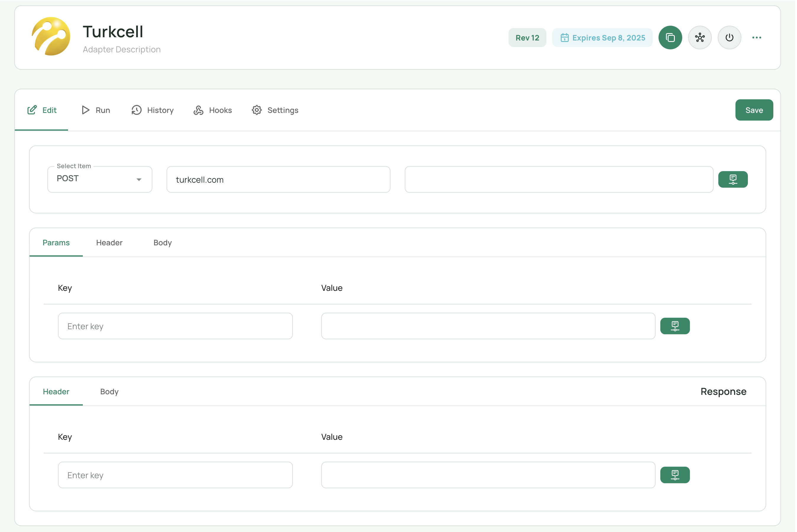Screen dimensions: 797x532
Task: Select the request Header tab
Action: 109,243
